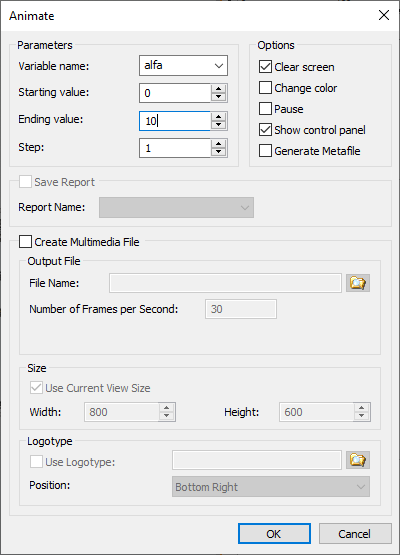400x555 pixels.
Task: Enable the Change color checkbox
Action: [x=265, y=87]
